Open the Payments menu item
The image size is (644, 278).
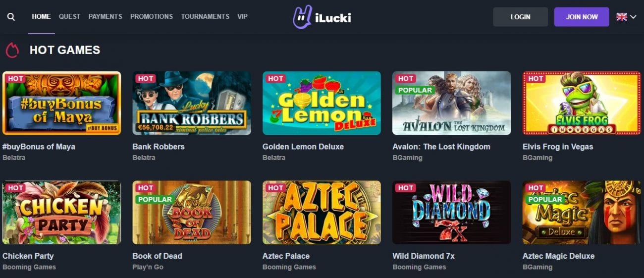coord(105,16)
